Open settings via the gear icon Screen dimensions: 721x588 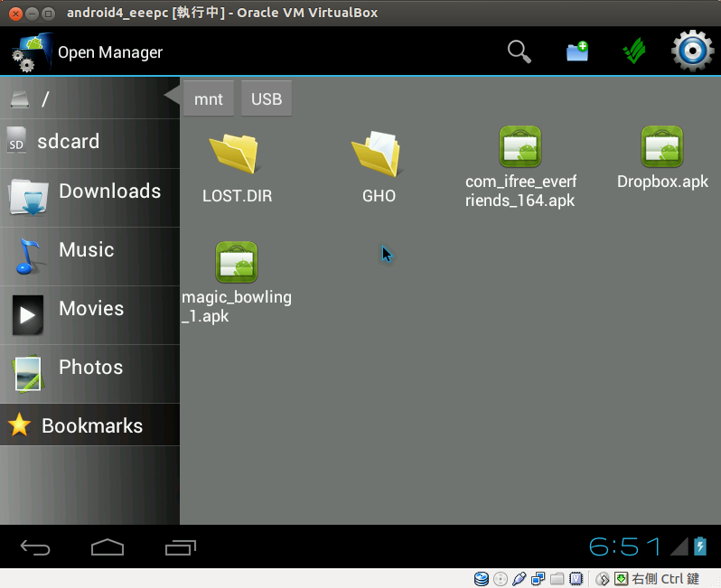[692, 51]
